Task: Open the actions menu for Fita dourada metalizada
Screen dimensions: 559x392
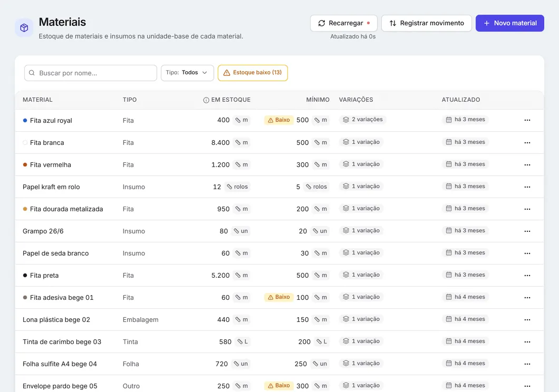Action: point(527,209)
